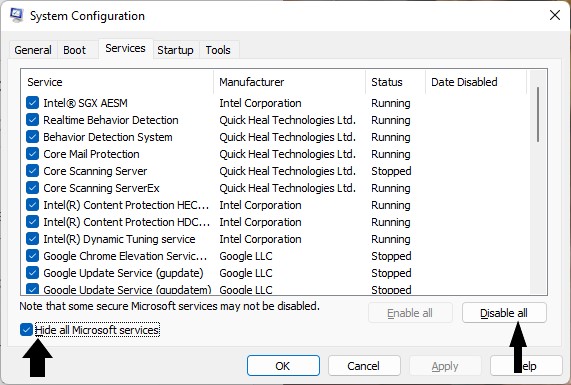Click the Cancel button

click(363, 366)
